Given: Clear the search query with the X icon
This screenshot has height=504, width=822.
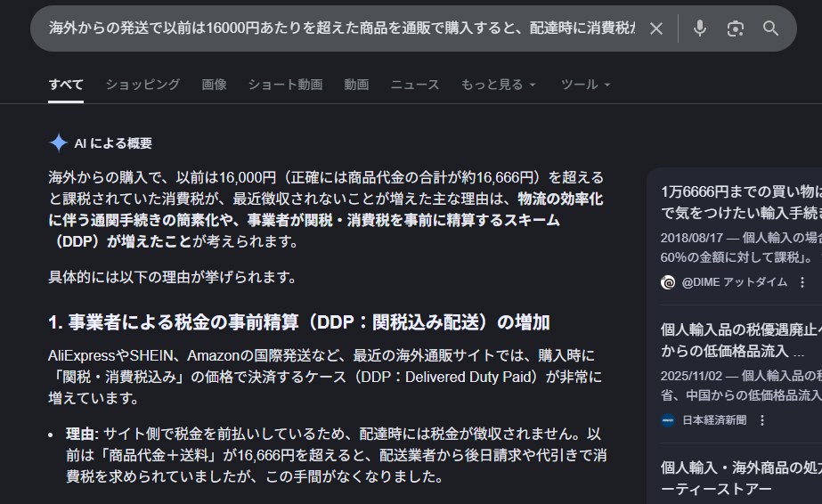Looking at the screenshot, I should point(655,28).
